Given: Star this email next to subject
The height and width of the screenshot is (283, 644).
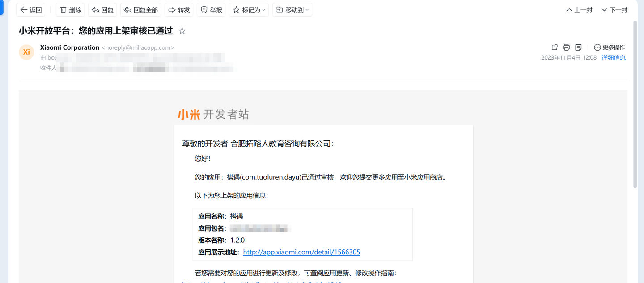Looking at the screenshot, I should [182, 31].
